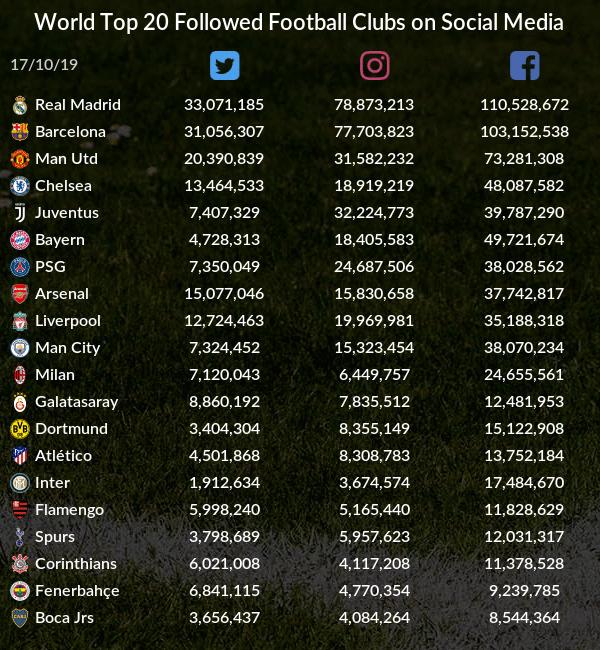Click the Facebook logo icon
The image size is (600, 650).
tap(524, 66)
